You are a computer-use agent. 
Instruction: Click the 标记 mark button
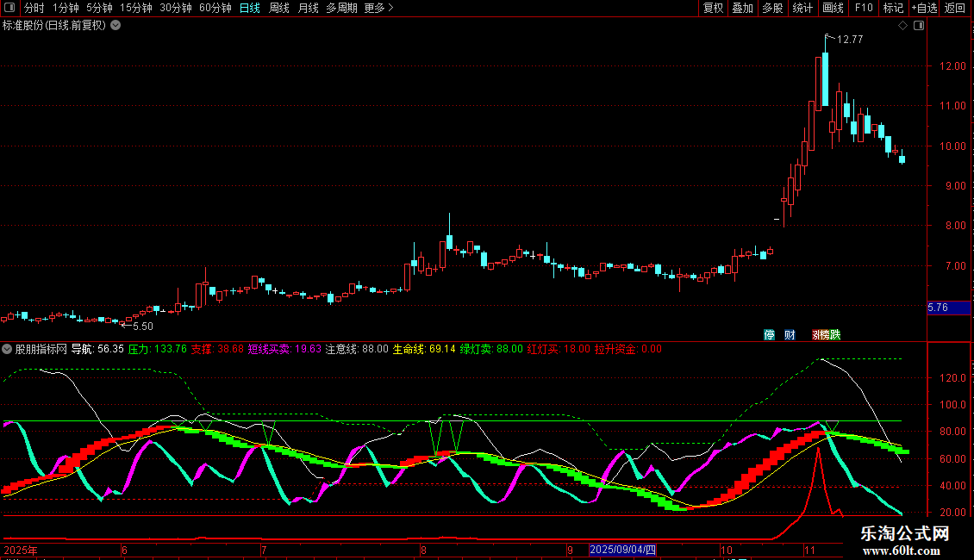point(893,8)
